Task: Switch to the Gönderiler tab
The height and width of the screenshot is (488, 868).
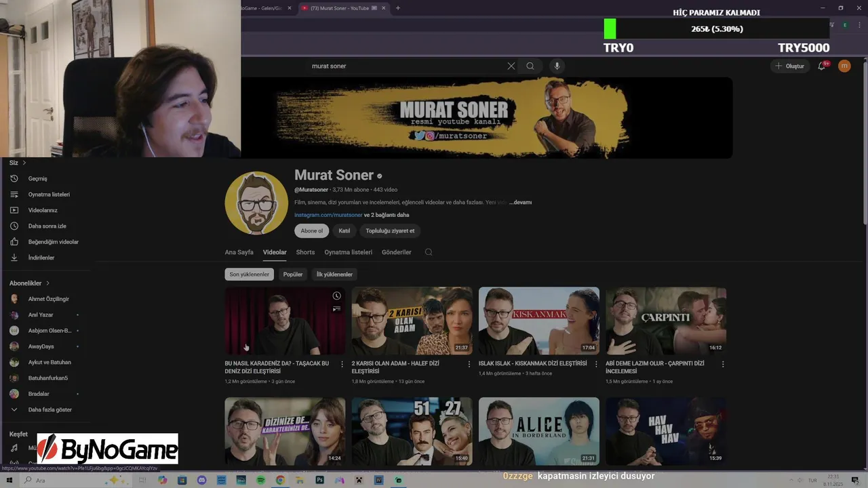Action: coord(397,252)
